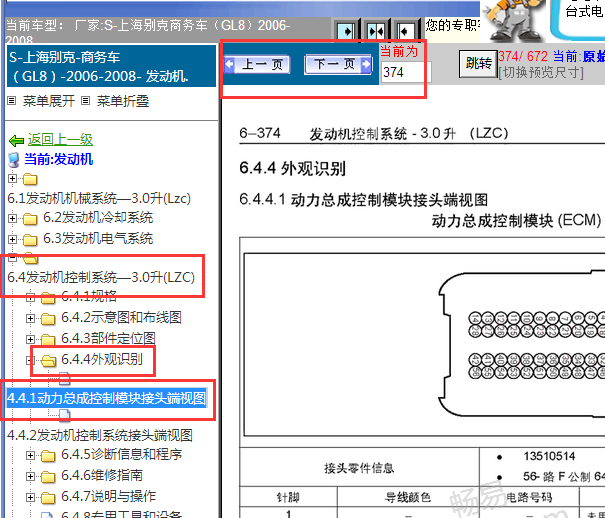
Task: Click part number 13510514
Action: pyautogui.click(x=549, y=456)
